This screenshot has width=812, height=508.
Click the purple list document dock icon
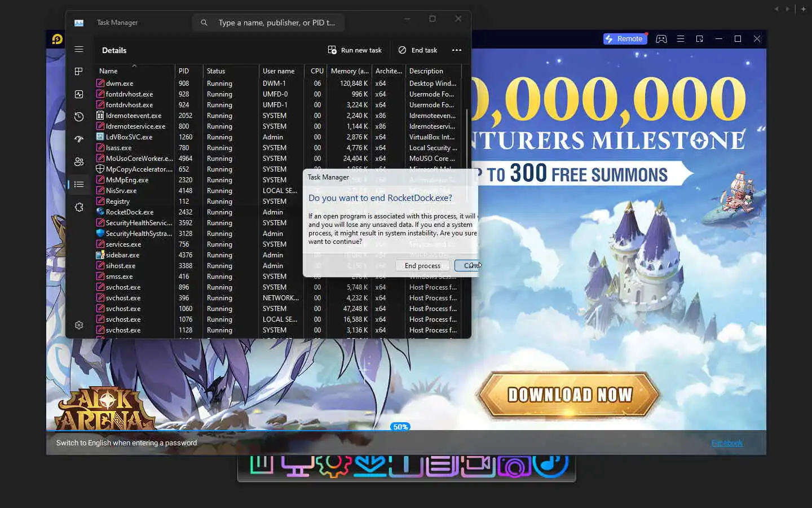click(443, 465)
